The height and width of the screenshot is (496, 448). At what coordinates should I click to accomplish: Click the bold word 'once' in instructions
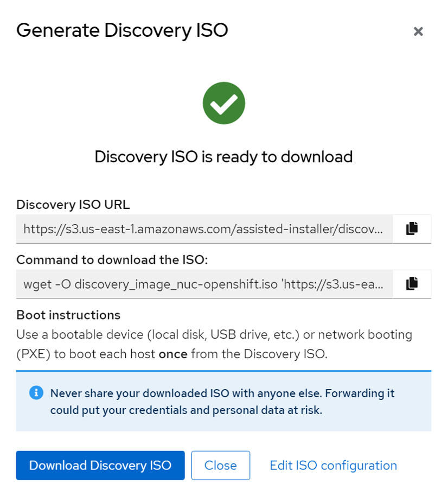point(173,354)
